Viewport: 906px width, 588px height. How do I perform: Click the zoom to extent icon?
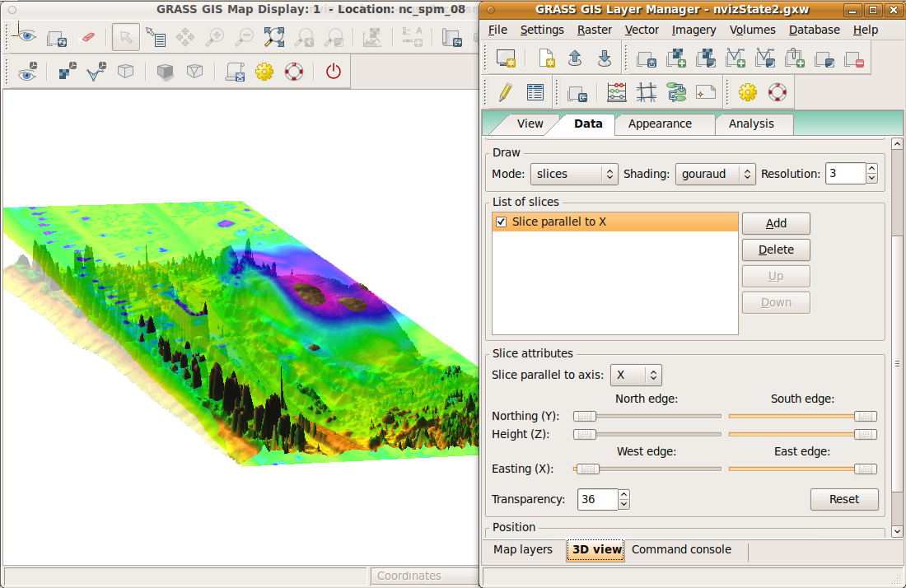point(273,38)
